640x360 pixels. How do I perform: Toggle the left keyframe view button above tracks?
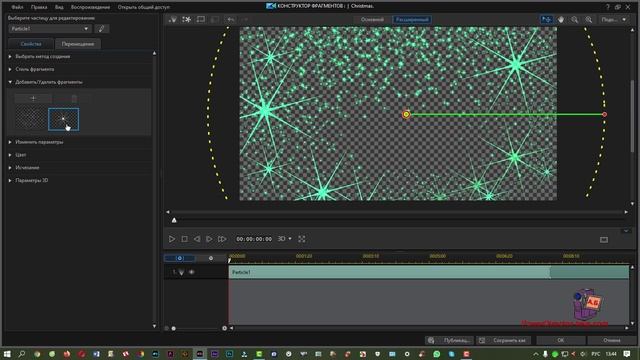click(x=180, y=258)
